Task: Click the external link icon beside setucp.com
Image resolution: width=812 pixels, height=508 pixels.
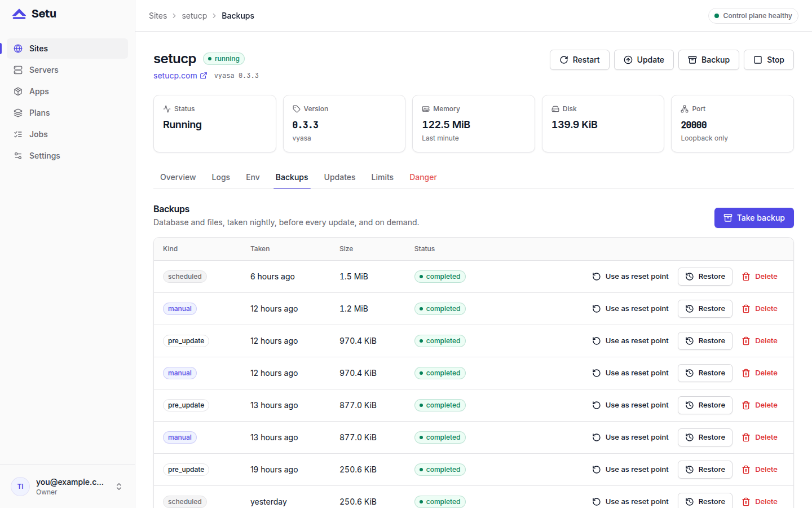Action: (x=204, y=76)
